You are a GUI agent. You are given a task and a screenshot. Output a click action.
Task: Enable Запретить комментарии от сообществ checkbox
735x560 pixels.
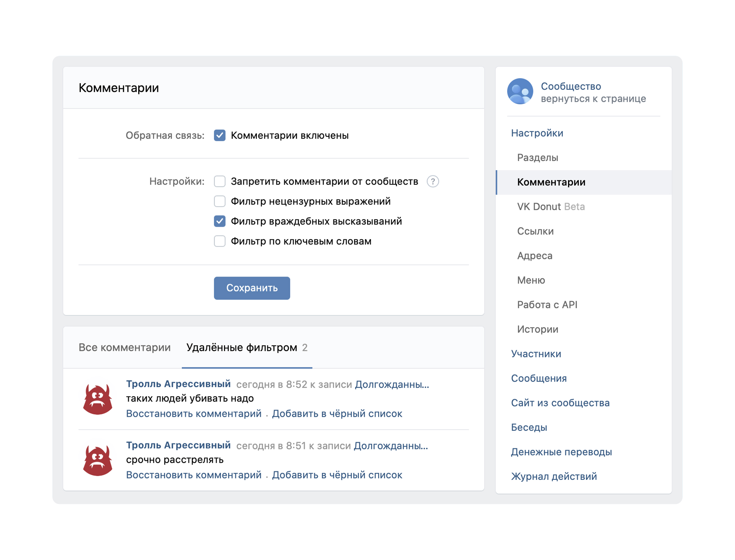click(x=219, y=181)
